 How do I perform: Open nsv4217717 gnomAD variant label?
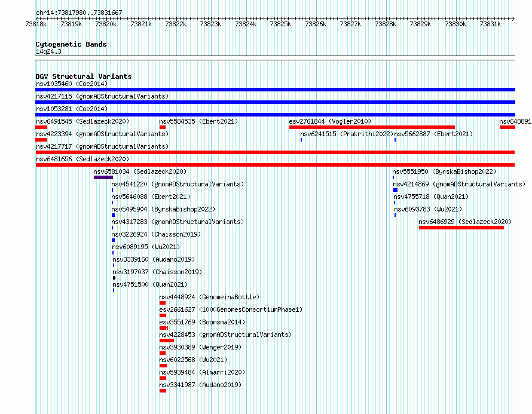coord(102,146)
